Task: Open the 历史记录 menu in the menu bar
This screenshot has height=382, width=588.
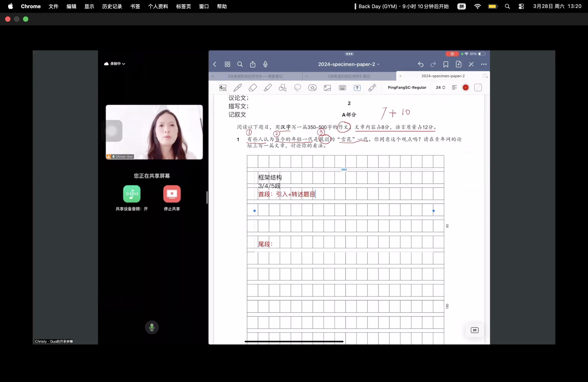Action: pyautogui.click(x=112, y=6)
